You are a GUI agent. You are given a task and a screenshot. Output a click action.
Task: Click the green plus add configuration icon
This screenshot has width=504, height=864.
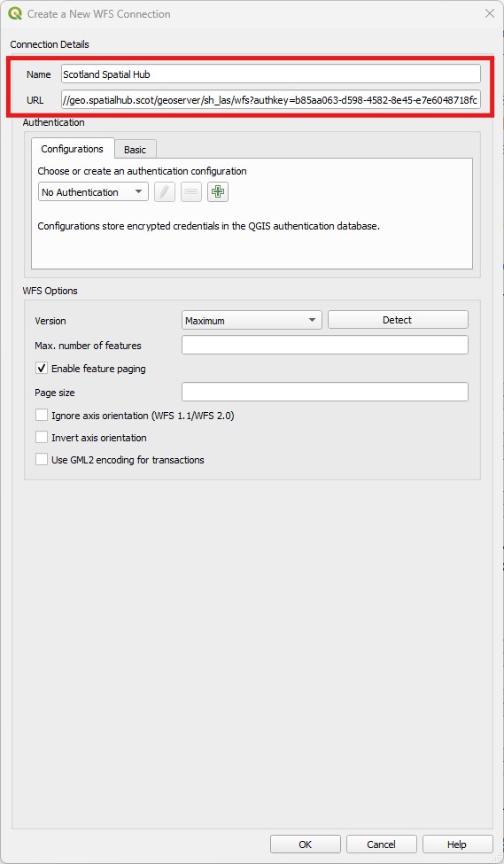coord(218,191)
